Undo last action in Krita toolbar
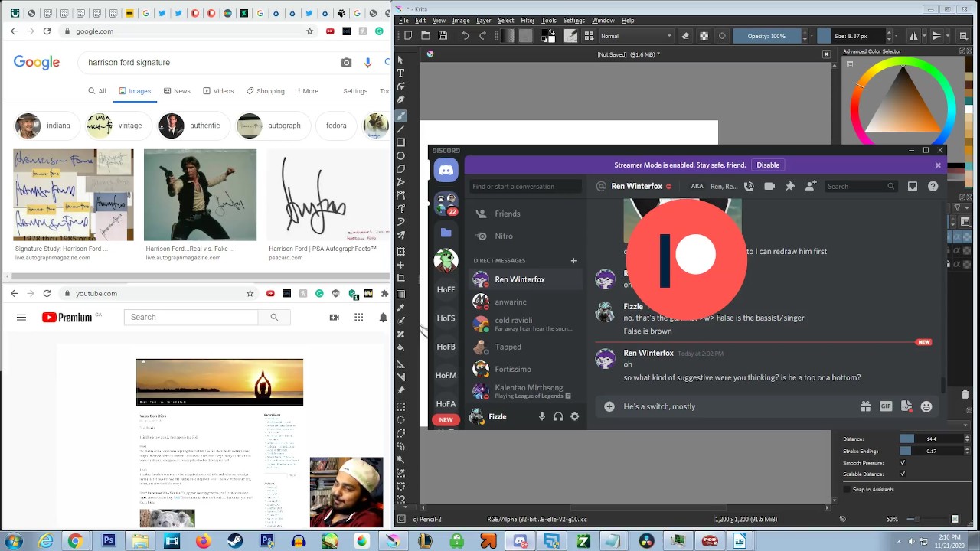 465,36
